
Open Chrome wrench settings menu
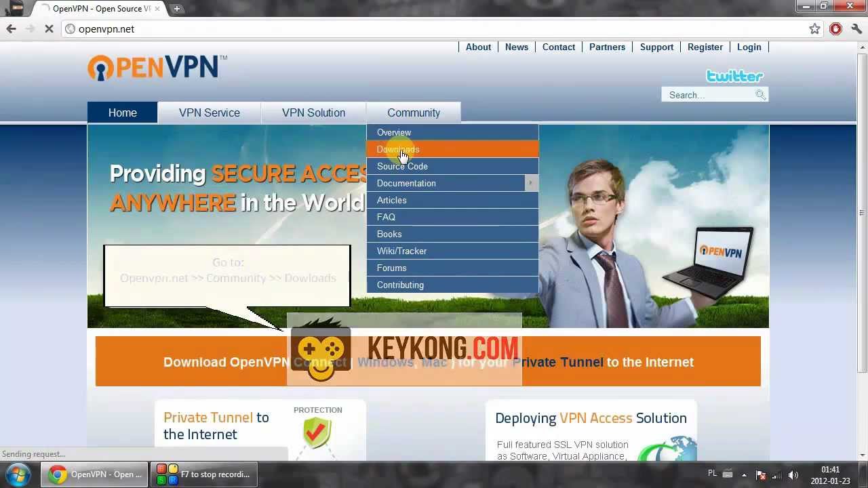(x=856, y=28)
